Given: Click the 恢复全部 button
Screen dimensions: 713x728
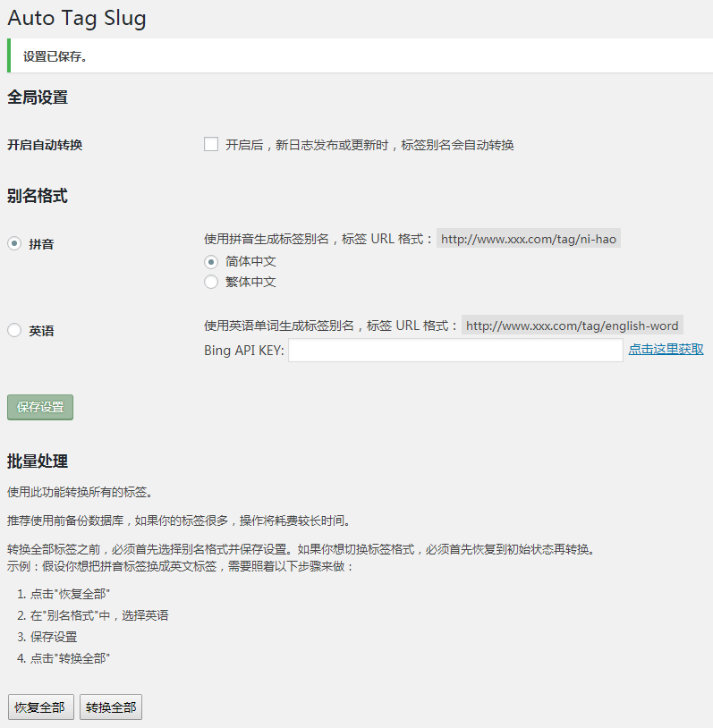Looking at the screenshot, I should coord(40,707).
